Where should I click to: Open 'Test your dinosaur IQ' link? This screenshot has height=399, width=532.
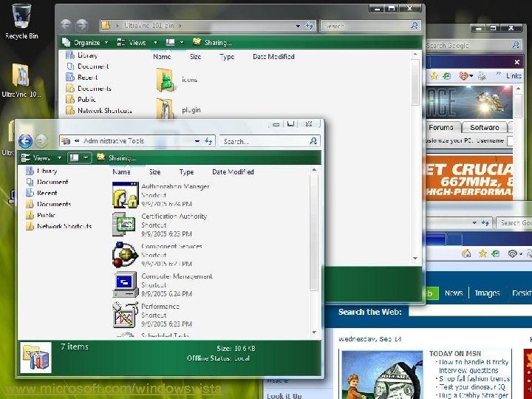point(472,386)
